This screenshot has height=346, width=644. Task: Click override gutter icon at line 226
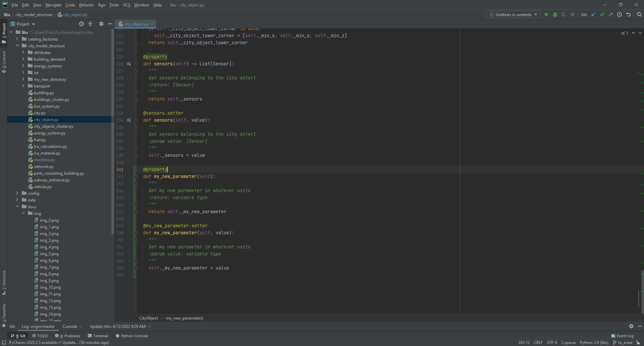128,64
